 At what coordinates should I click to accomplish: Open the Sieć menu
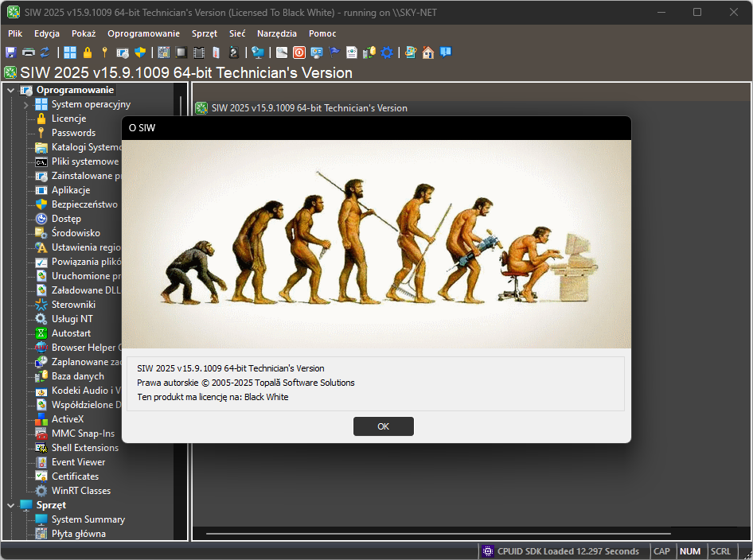click(x=237, y=33)
